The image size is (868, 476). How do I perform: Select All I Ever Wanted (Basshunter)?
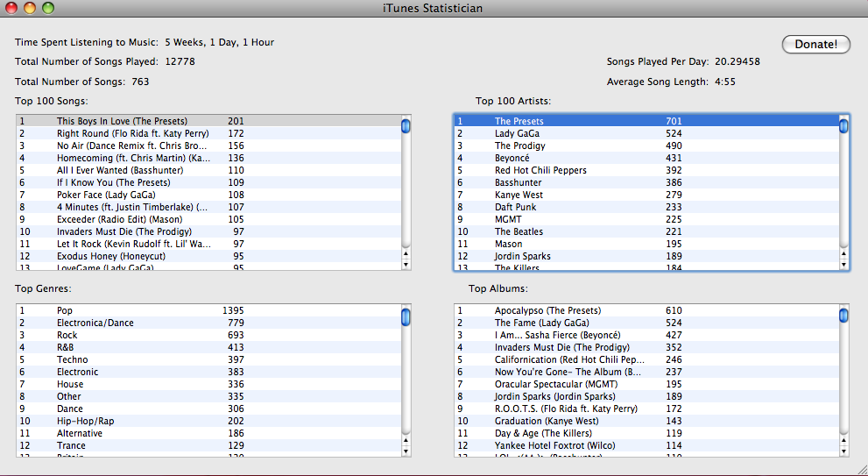(208, 170)
